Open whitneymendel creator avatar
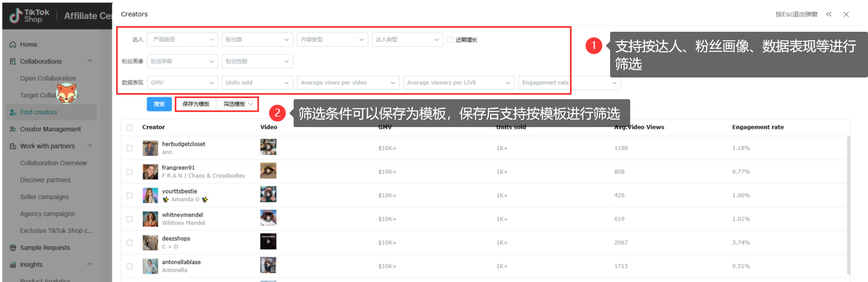 coord(150,218)
